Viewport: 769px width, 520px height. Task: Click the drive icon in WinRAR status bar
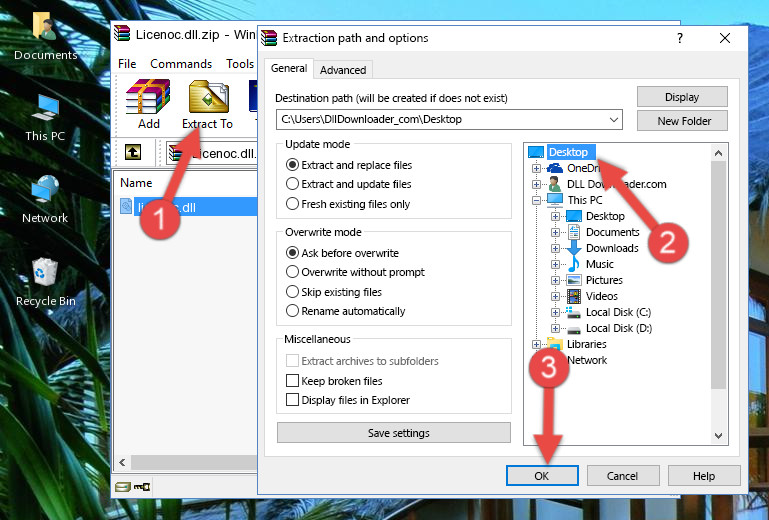pyautogui.click(x=123, y=487)
